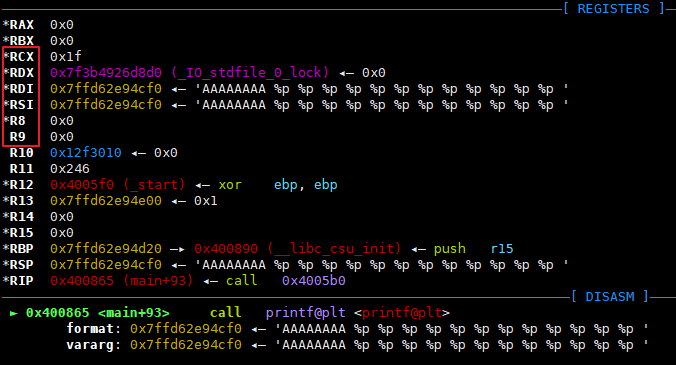Click the <printf@plt> symbol
Viewport: 676px width, 365px height.
[402, 313]
